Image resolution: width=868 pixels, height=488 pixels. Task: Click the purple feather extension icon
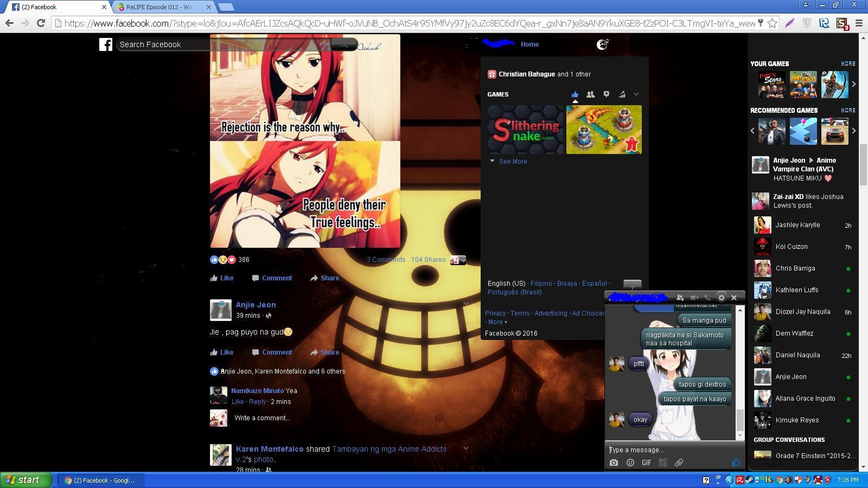[x=789, y=23]
